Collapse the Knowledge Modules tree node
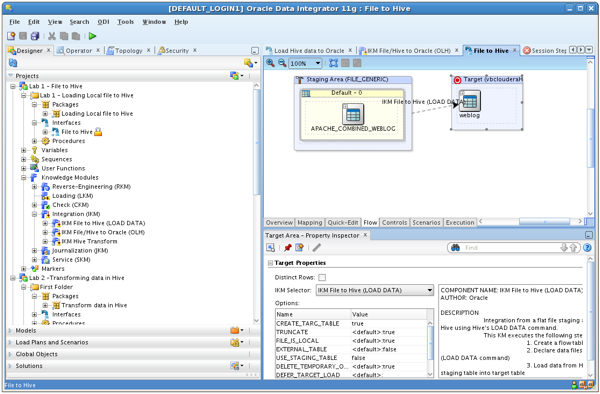Image resolution: width=600 pixels, height=394 pixels. (24, 177)
